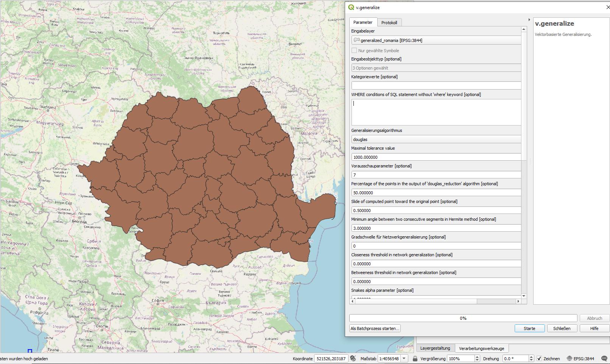Focus the Betweeness threshold 0.000000 field
Image resolution: width=610 pixels, height=364 pixels.
pyautogui.click(x=436, y=281)
